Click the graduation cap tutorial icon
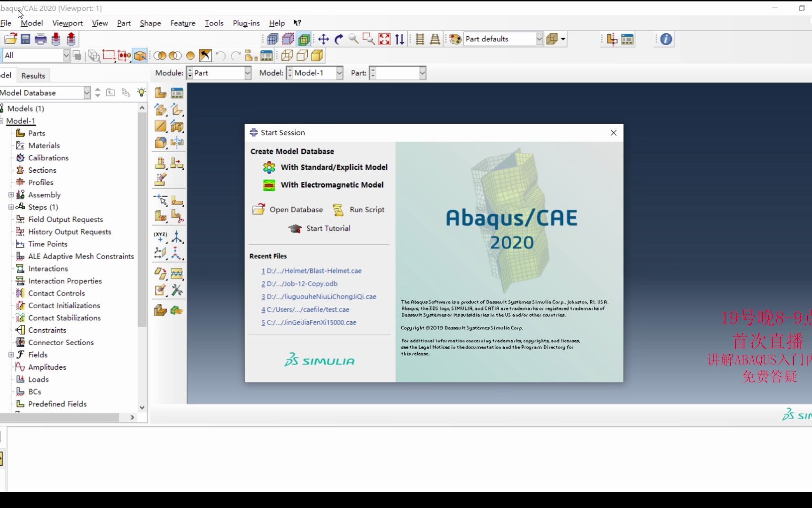The height and width of the screenshot is (508, 812). tap(295, 229)
